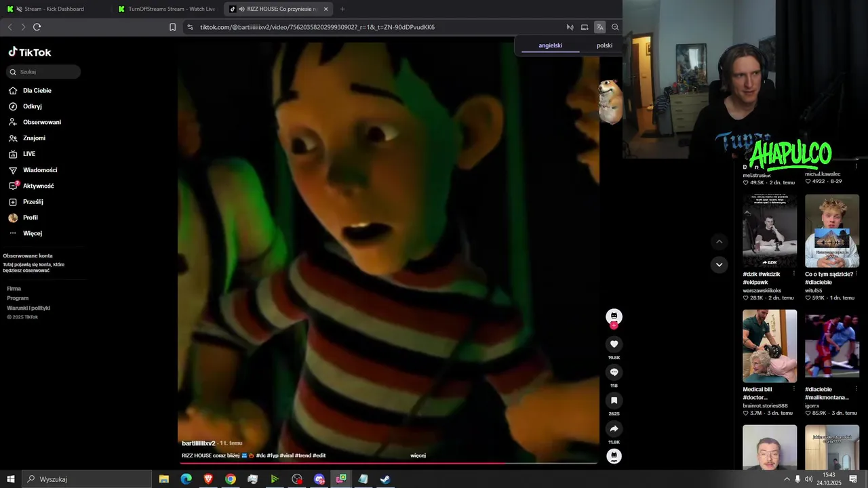Go to previous video arrow
868x488 pixels.
coord(719,242)
